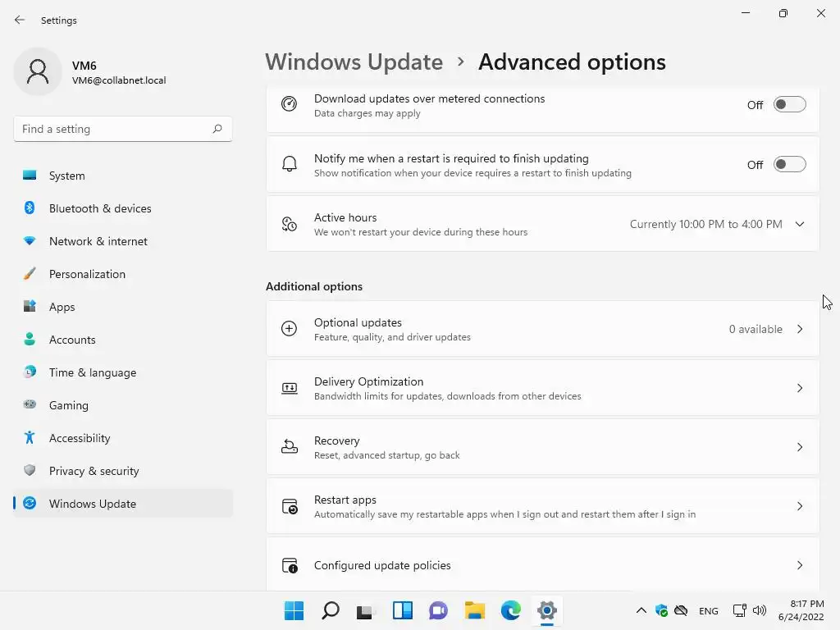
Task: Click the notification bell icon
Action: coord(290,164)
